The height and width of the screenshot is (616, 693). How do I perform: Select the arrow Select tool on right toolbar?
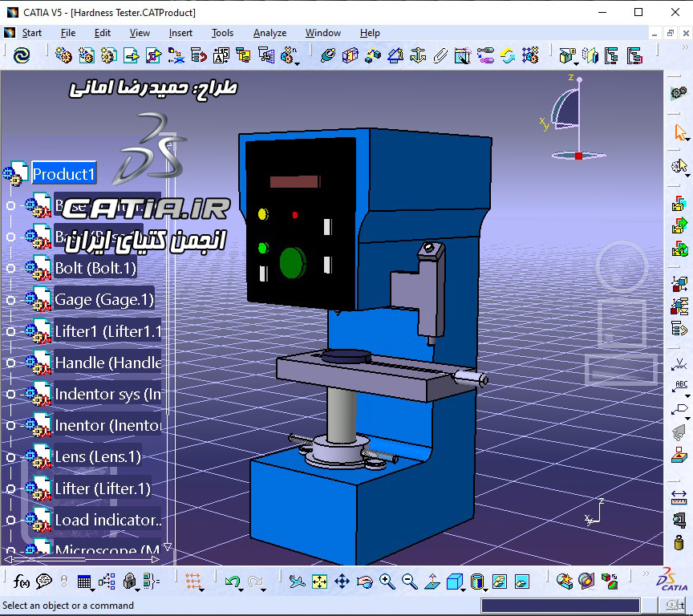coord(678,132)
